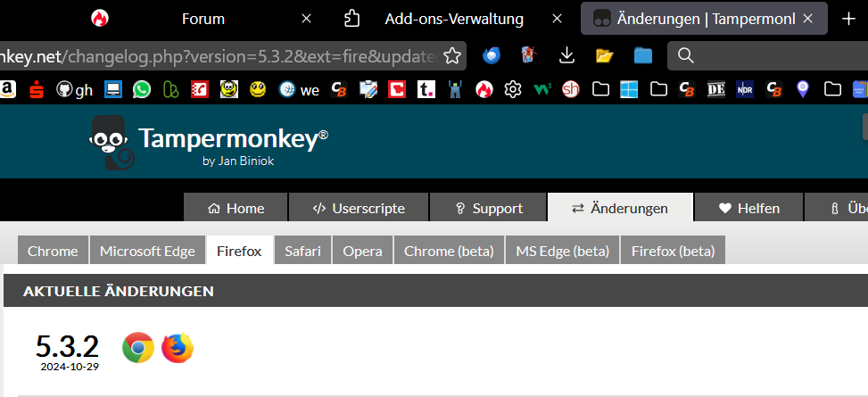Click the Tampermonkey title text

click(233, 138)
